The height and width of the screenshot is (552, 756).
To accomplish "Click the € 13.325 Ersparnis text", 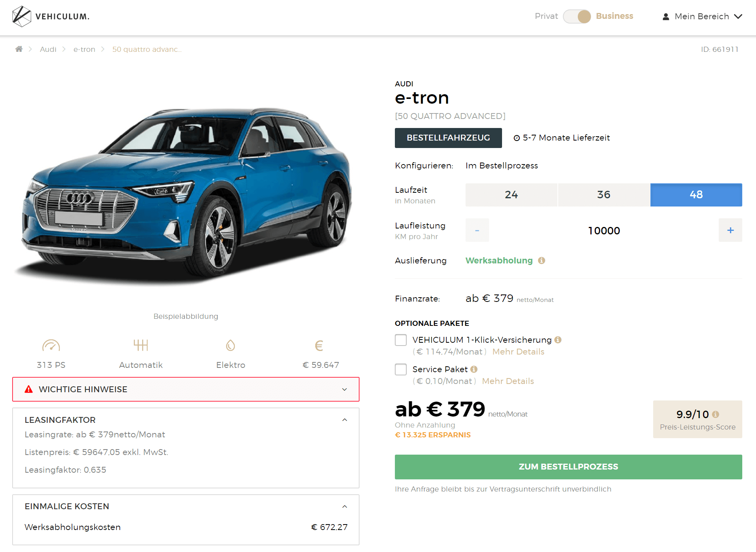I will (433, 435).
